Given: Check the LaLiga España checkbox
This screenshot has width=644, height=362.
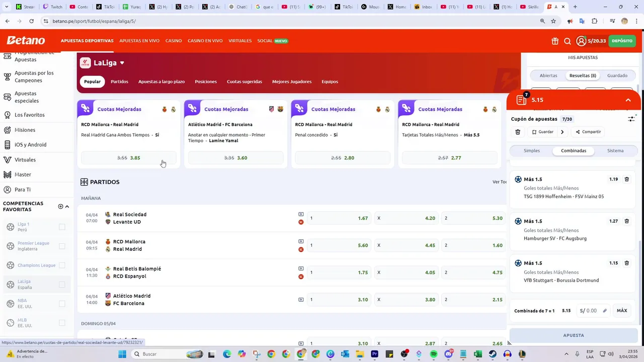Looking at the screenshot, I should point(62,285).
